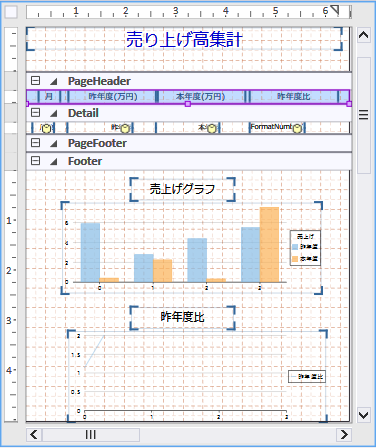Click the triangle arrow beside PageFooter

click(53, 143)
